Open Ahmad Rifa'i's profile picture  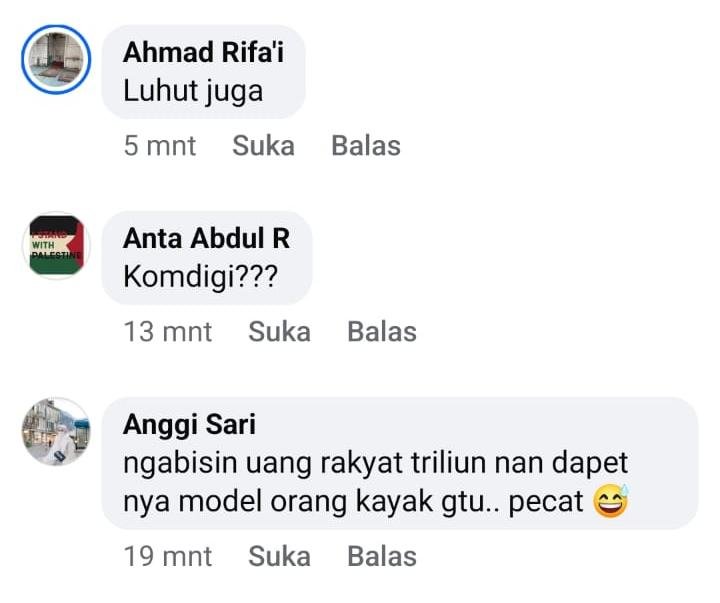[x=56, y=60]
